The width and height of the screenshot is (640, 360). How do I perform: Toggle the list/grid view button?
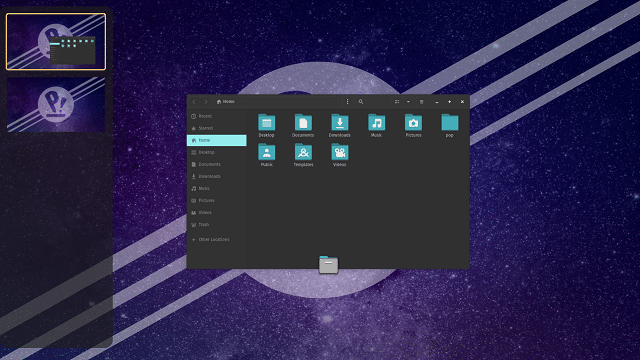coord(397,102)
